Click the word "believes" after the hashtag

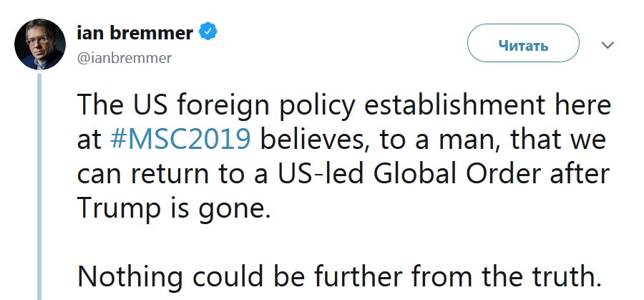tap(313, 138)
